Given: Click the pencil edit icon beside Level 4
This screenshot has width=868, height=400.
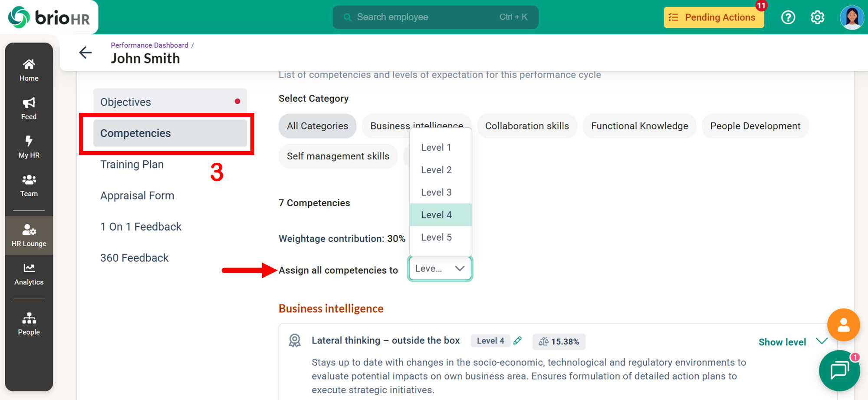Looking at the screenshot, I should tap(517, 341).
